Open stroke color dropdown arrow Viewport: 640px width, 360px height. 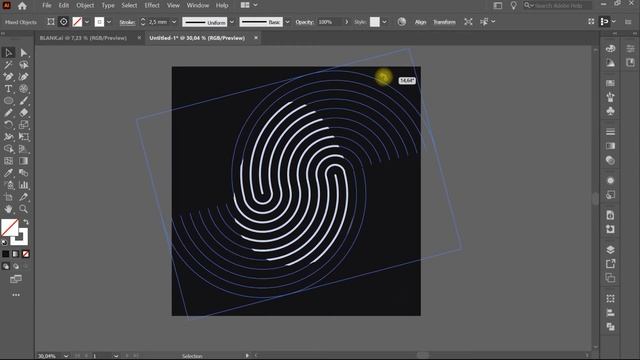click(109, 22)
